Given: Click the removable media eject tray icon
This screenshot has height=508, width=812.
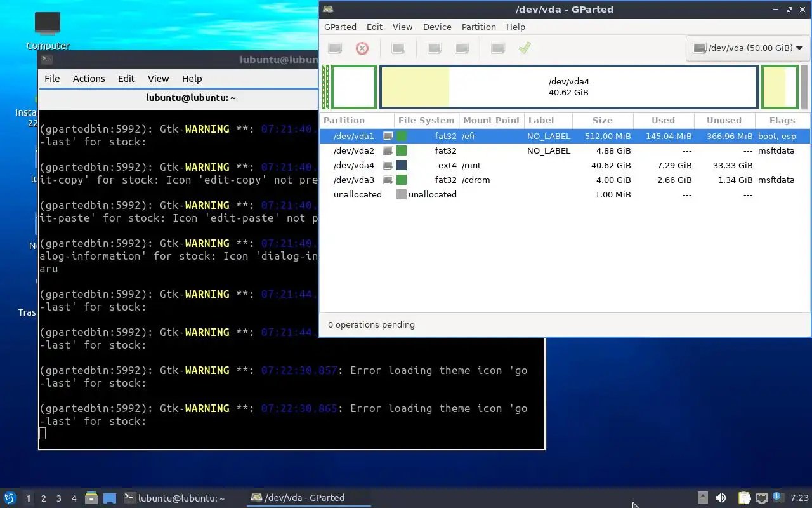Looking at the screenshot, I should click(x=702, y=498).
